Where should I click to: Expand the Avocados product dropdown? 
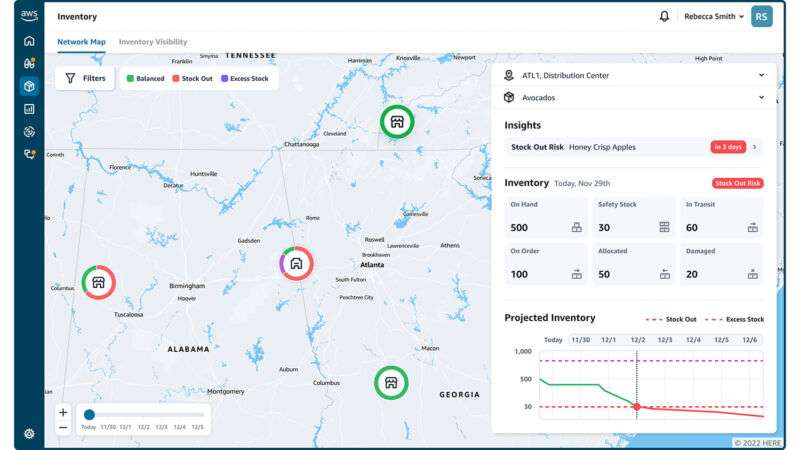click(634, 97)
